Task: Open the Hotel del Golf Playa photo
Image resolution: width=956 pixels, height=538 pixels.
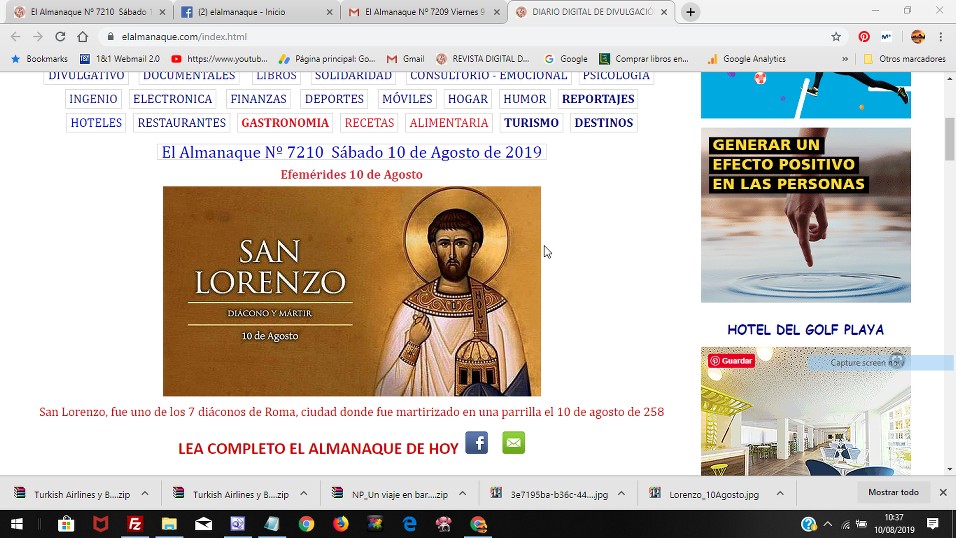Action: pyautogui.click(x=805, y=411)
